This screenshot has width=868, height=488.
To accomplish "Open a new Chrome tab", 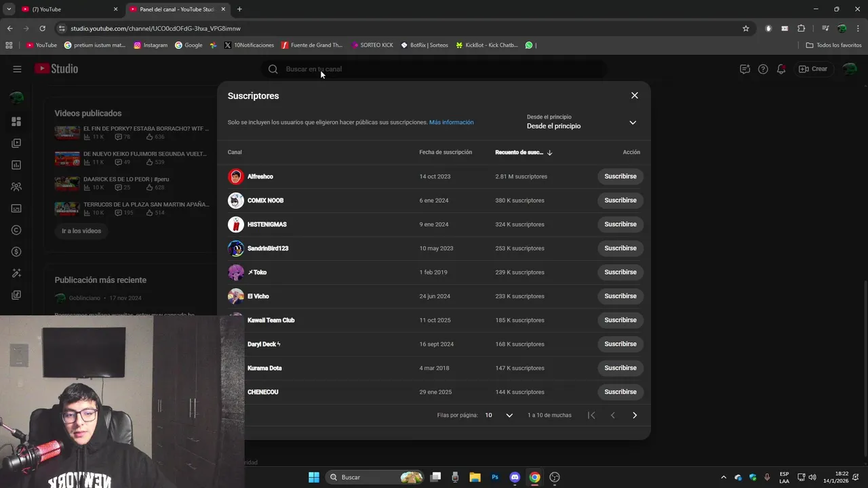I will [x=239, y=9].
